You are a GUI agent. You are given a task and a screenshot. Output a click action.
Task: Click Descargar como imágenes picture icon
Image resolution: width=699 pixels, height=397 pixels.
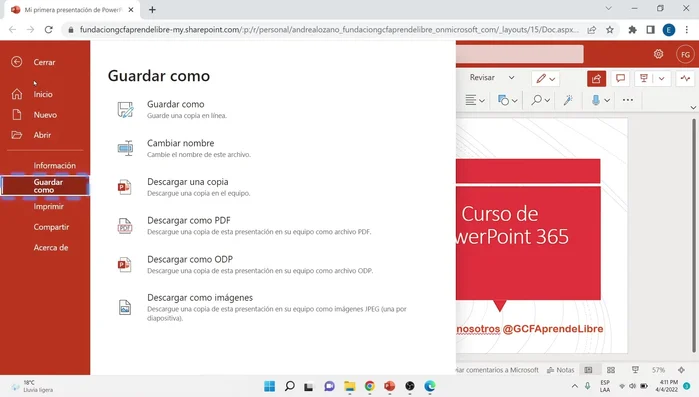125,307
